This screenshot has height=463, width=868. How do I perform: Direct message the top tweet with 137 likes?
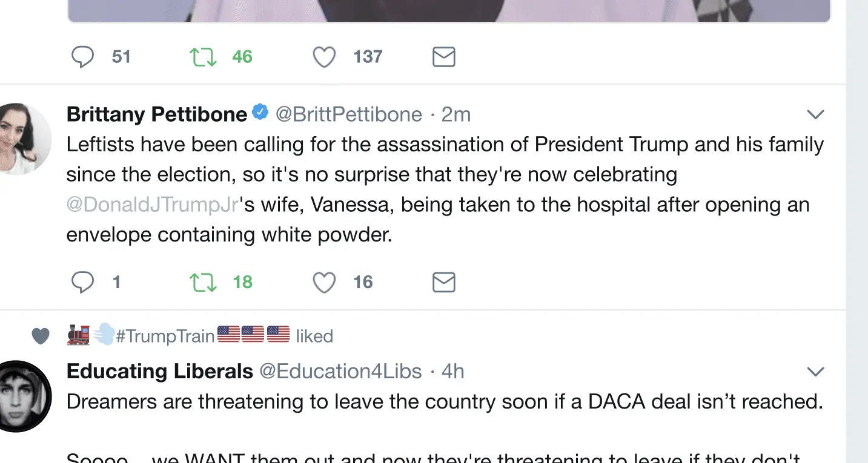coord(443,57)
